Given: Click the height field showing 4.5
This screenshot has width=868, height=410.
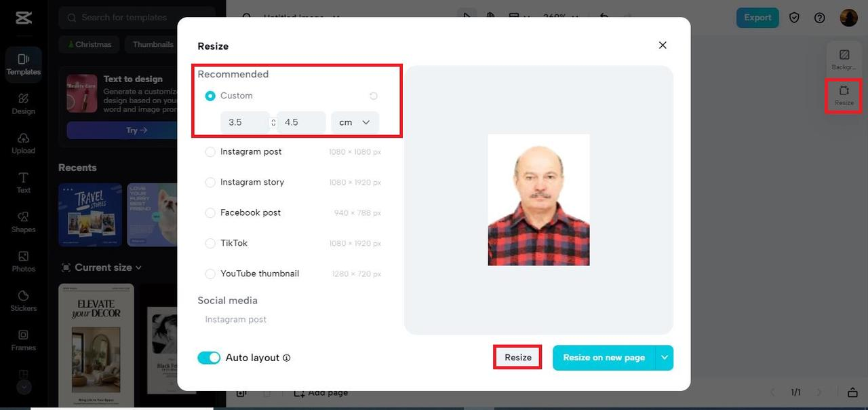Looking at the screenshot, I should (301, 122).
